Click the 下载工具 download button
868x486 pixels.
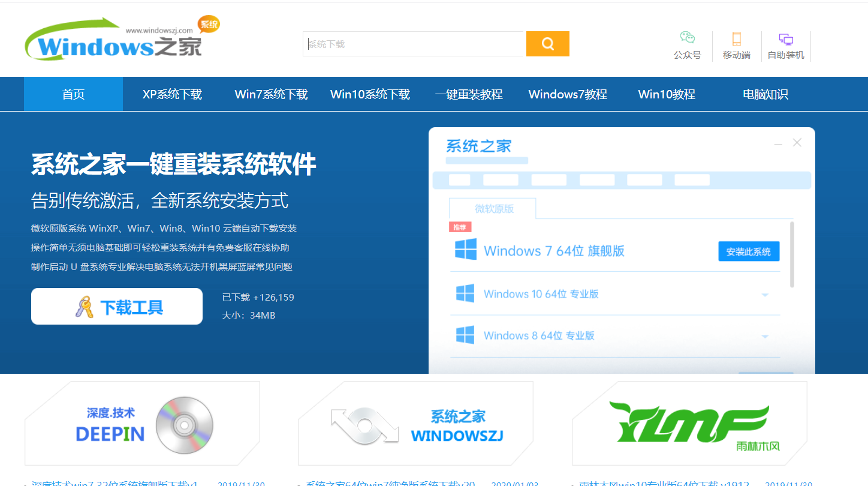click(x=116, y=306)
